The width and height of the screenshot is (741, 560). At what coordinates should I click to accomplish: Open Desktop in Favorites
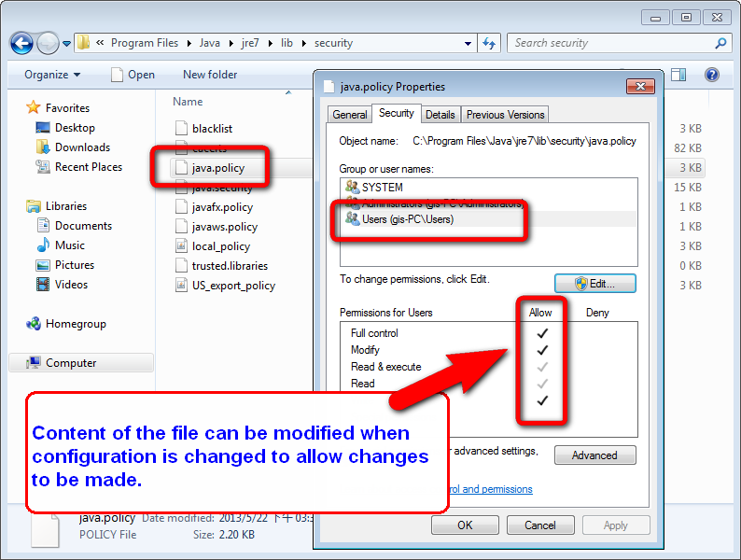coord(65,128)
